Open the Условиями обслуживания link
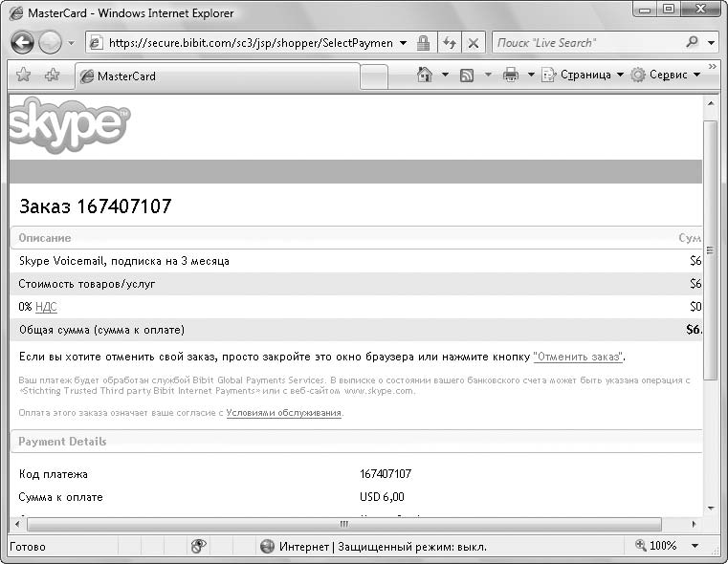This screenshot has width=728, height=564. [x=284, y=413]
